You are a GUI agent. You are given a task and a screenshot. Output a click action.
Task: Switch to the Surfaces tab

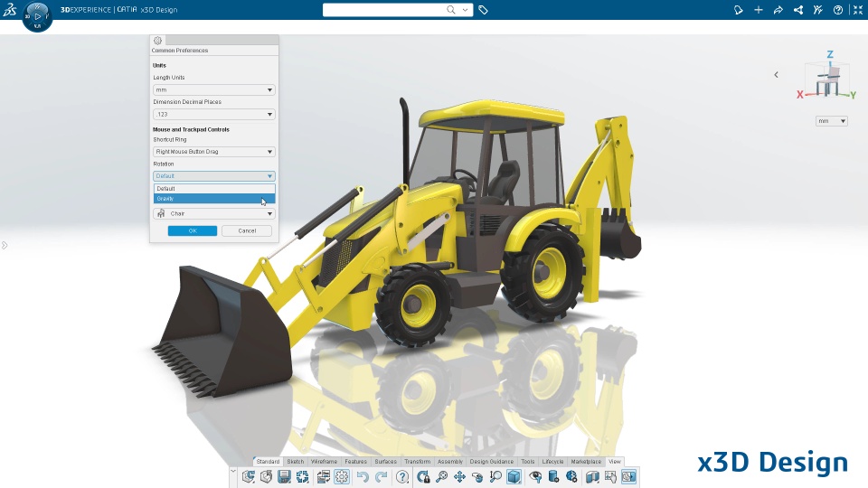386,462
